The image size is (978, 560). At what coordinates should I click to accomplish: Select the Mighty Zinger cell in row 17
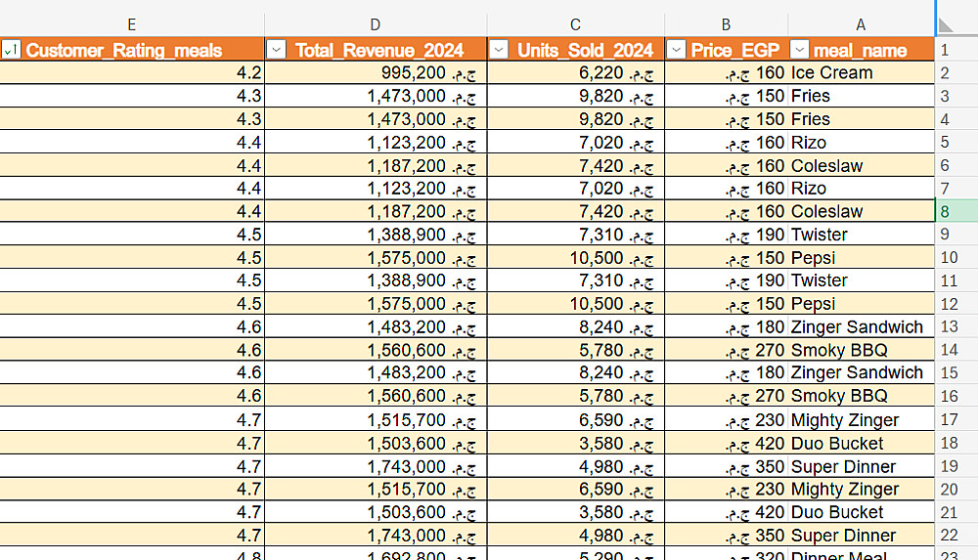coord(862,419)
